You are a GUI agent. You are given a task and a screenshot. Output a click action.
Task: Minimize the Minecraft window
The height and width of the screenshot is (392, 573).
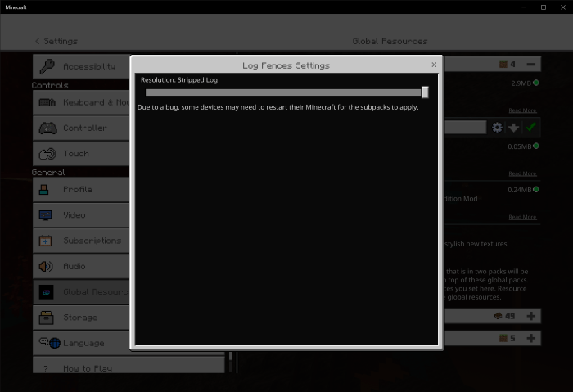pos(524,7)
